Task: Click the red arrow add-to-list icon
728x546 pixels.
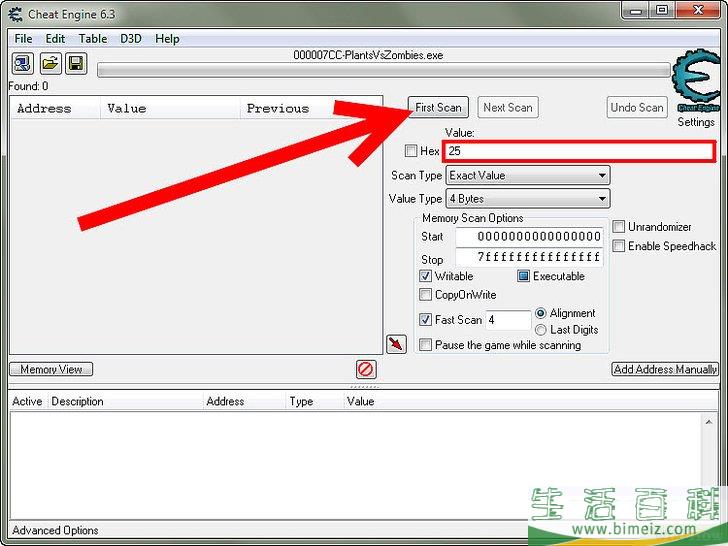Action: coord(396,344)
